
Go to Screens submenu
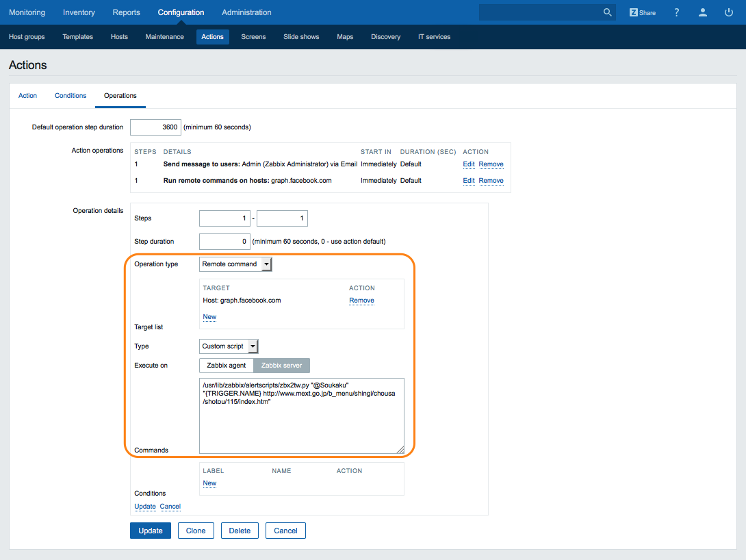(x=253, y=37)
